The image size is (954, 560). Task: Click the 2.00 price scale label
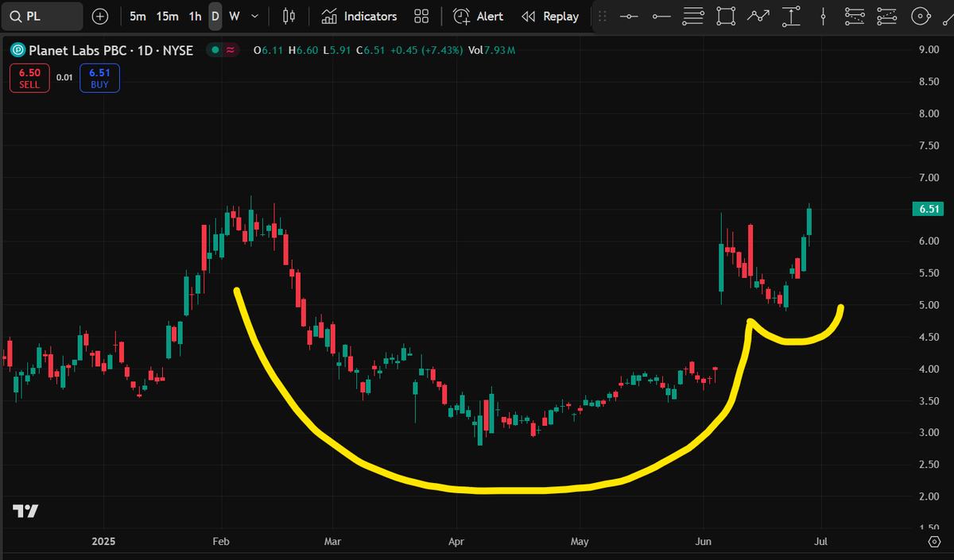pyautogui.click(x=929, y=496)
